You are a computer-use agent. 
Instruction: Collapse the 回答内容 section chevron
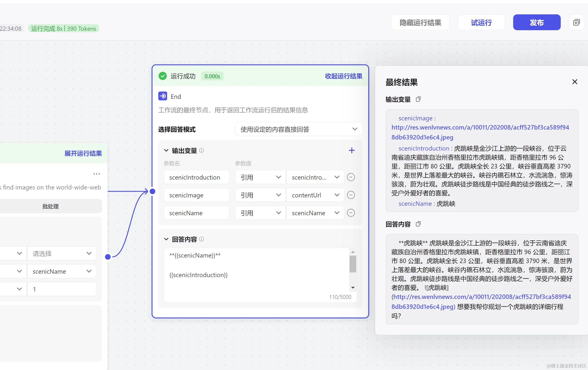coord(166,239)
